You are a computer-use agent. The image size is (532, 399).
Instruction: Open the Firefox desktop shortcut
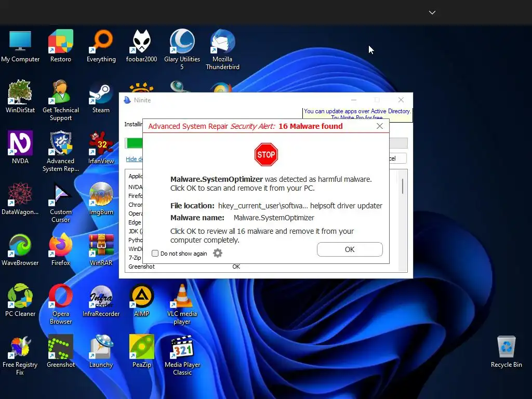tap(61, 250)
